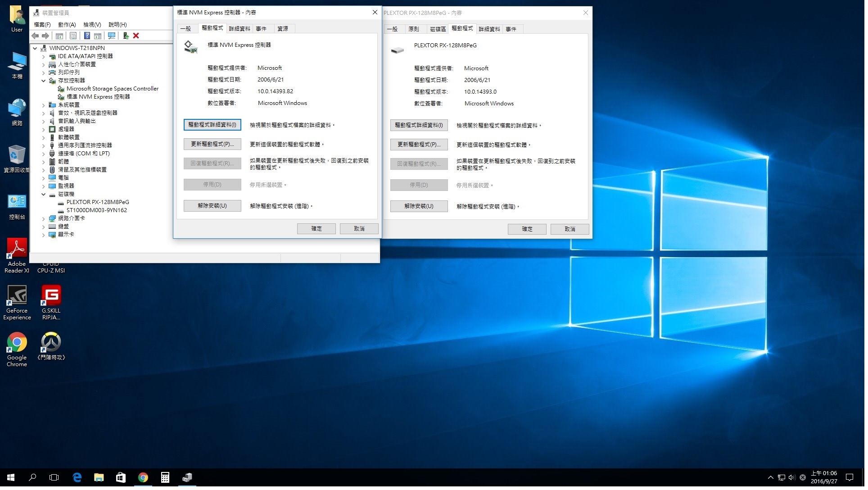The width and height of the screenshot is (868, 490).
Task: Click 更新驅動程式(P) in NVM Express dialog
Action: (213, 145)
